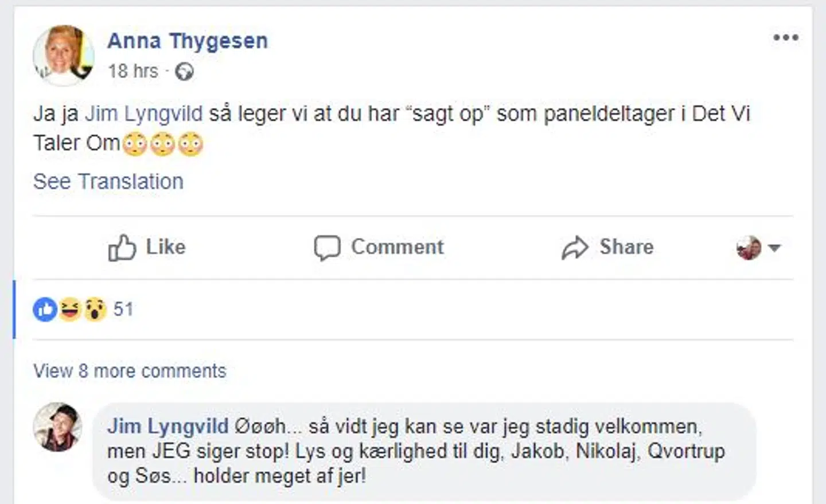
Task: Open the public audience globe icon
Action: point(184,72)
